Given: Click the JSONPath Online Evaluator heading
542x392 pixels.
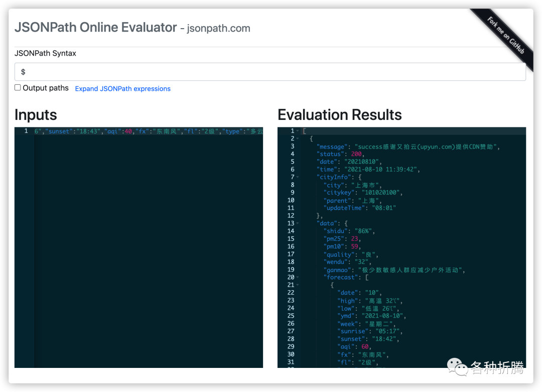Looking at the screenshot, I should click(x=96, y=27).
